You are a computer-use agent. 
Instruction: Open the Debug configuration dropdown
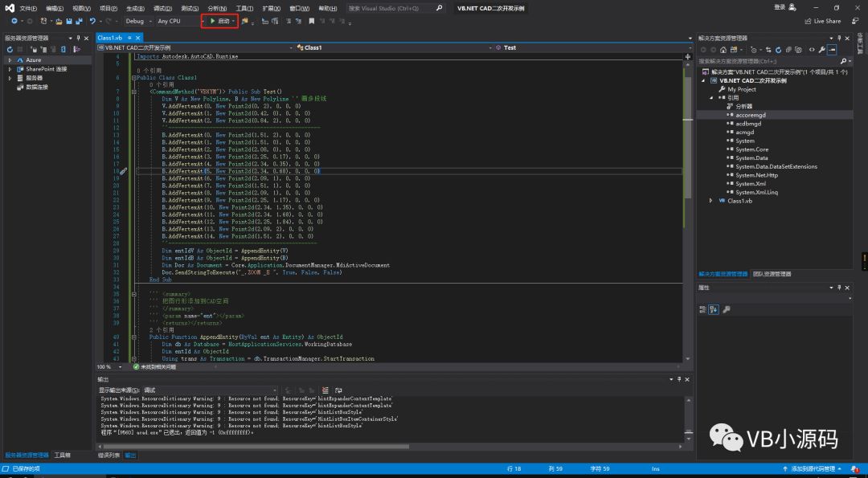[x=139, y=21]
